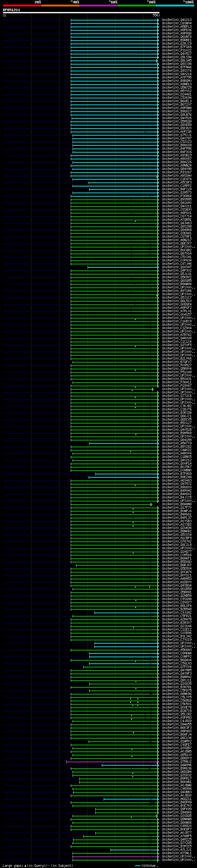Open hit UniRef100_A5BFL3
The width and height of the screenshot is (197, 868).
[x=177, y=26]
